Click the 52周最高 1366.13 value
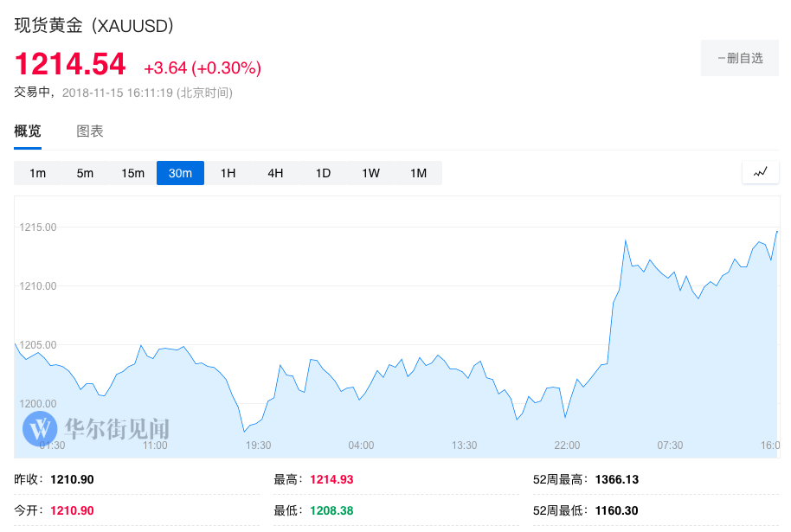791x532 pixels. [616, 479]
